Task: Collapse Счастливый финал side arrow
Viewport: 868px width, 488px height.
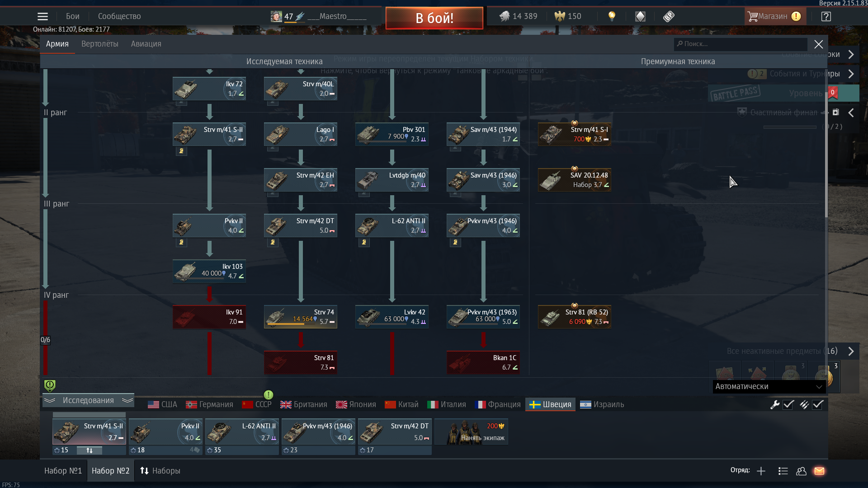Action: pos(851,113)
